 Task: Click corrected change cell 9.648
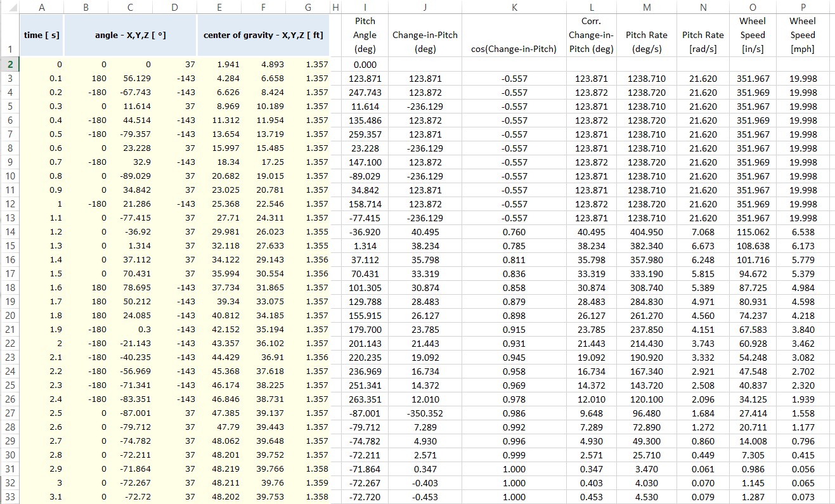[x=592, y=413]
